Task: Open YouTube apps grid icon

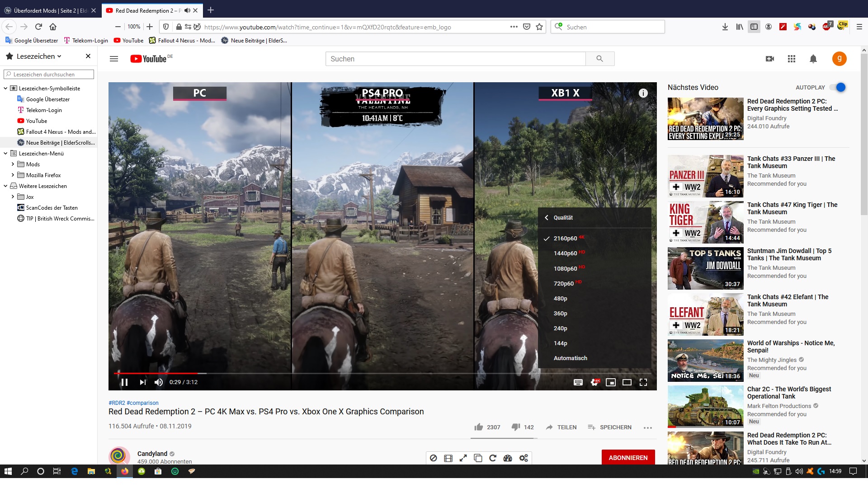Action: click(791, 59)
